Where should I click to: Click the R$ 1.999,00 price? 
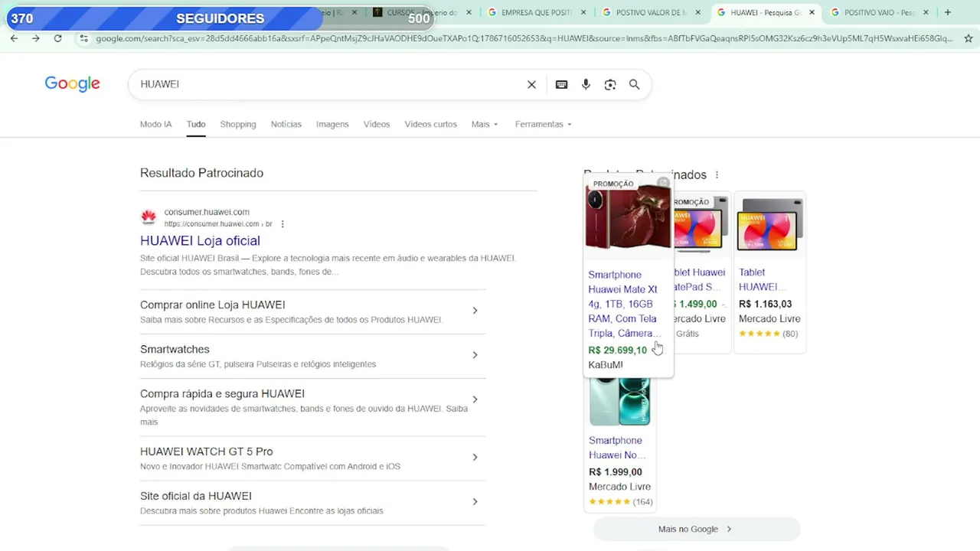click(616, 472)
